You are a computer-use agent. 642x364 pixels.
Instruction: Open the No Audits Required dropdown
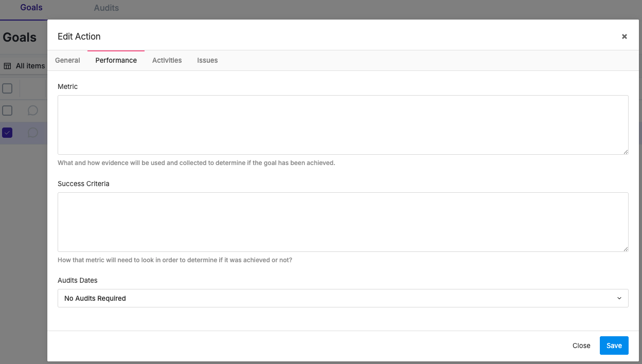point(343,298)
